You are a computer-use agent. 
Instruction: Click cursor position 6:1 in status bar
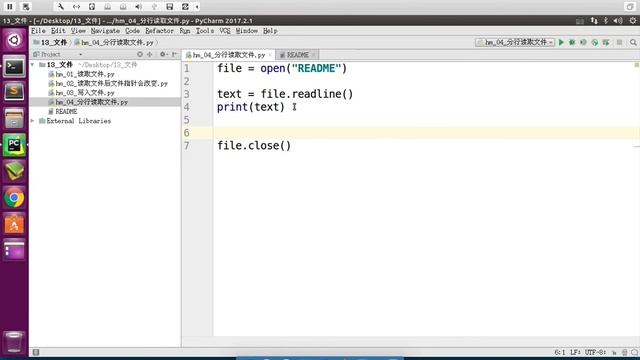pyautogui.click(x=560, y=352)
